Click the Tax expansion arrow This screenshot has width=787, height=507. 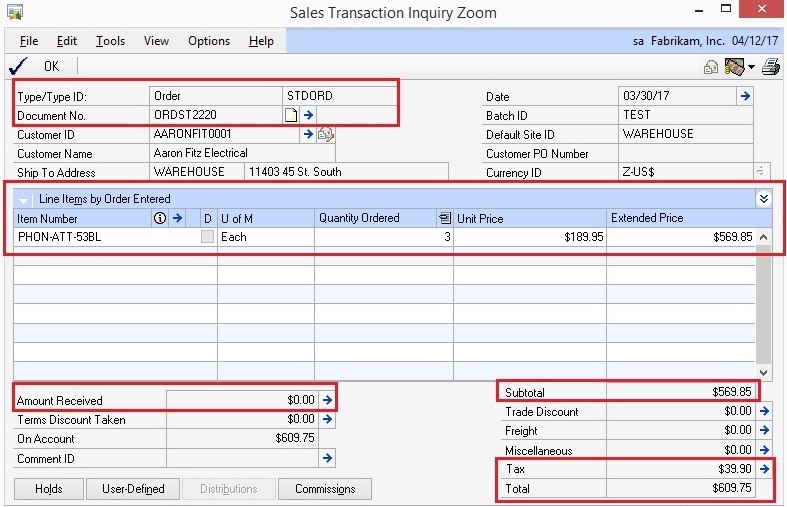point(764,469)
